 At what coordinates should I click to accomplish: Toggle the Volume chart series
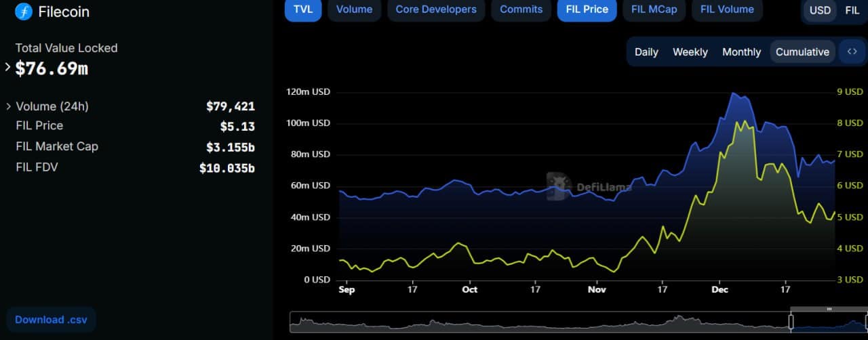click(x=354, y=9)
